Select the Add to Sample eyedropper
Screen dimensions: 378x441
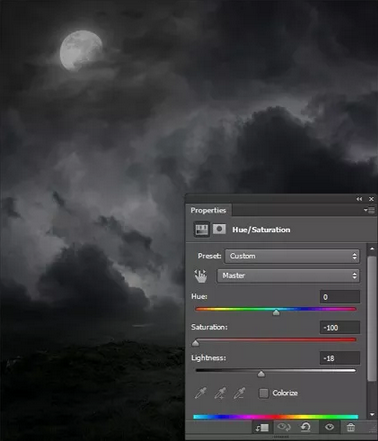(x=220, y=393)
